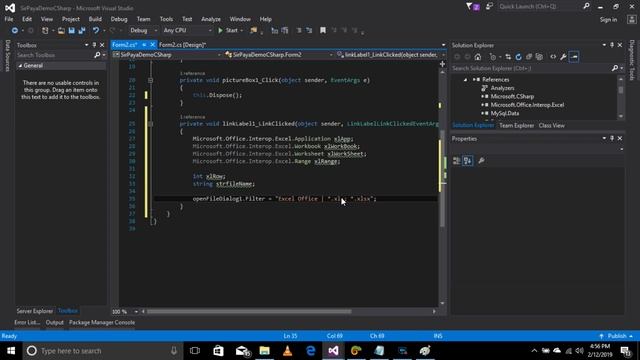Open Microsoft Edge from the Windows taskbar
The height and width of the screenshot is (360, 640).
point(311,351)
